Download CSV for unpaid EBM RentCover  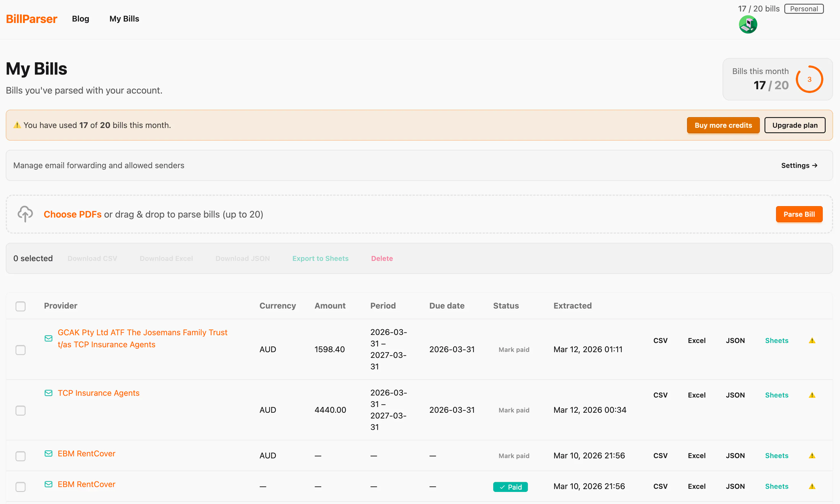(x=660, y=455)
